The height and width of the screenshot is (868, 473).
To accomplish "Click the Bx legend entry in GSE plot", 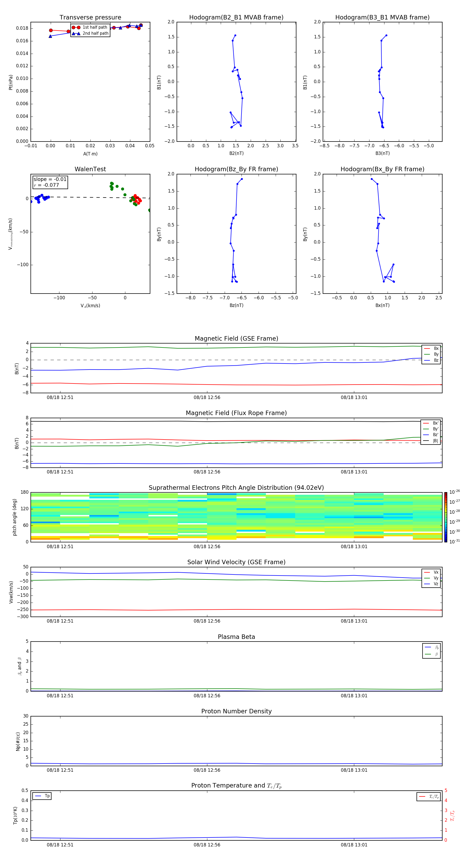I will click(431, 349).
